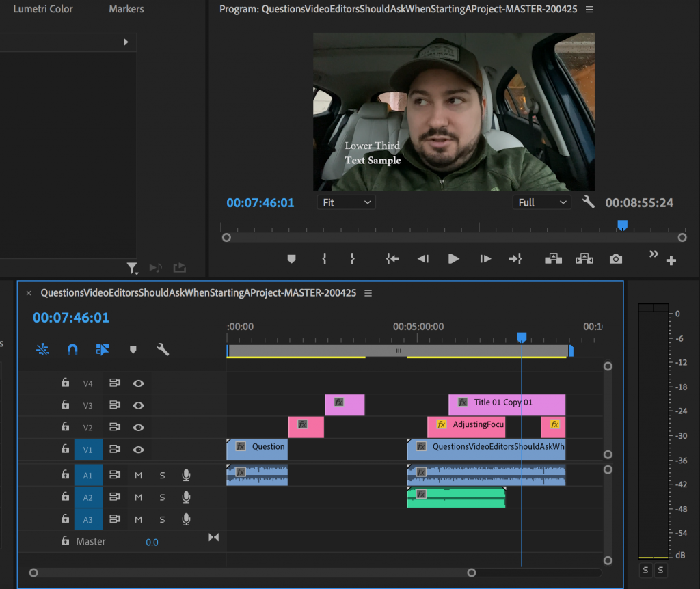
Task: Open the Full playback resolution dropdown
Action: (x=541, y=202)
